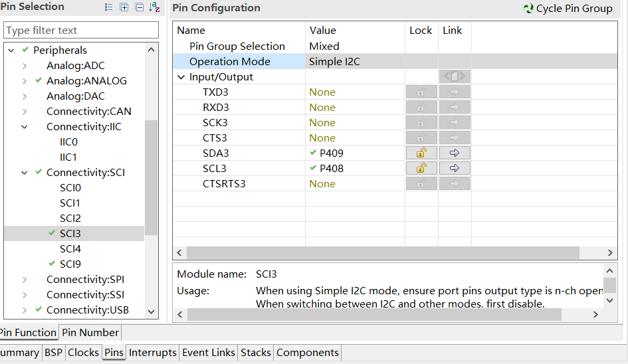This screenshot has height=364, width=628.
Task: Collapse the Input/Output section
Action: tap(181, 77)
